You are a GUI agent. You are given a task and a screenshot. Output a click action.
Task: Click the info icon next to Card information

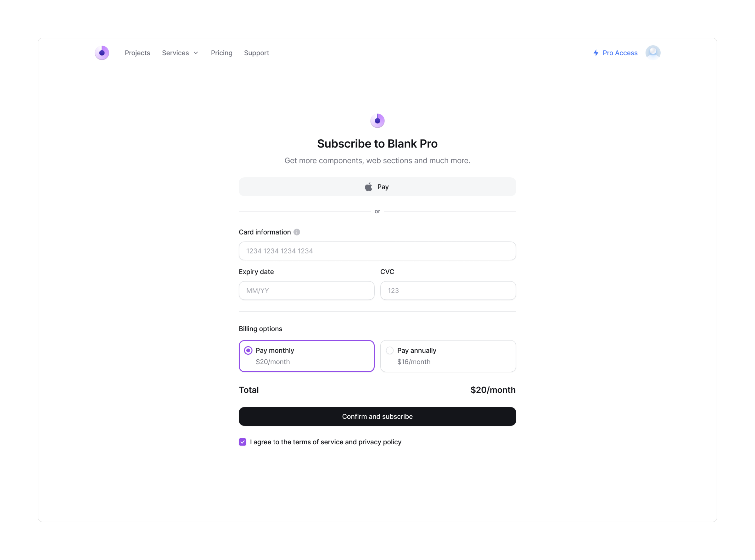tap(297, 232)
